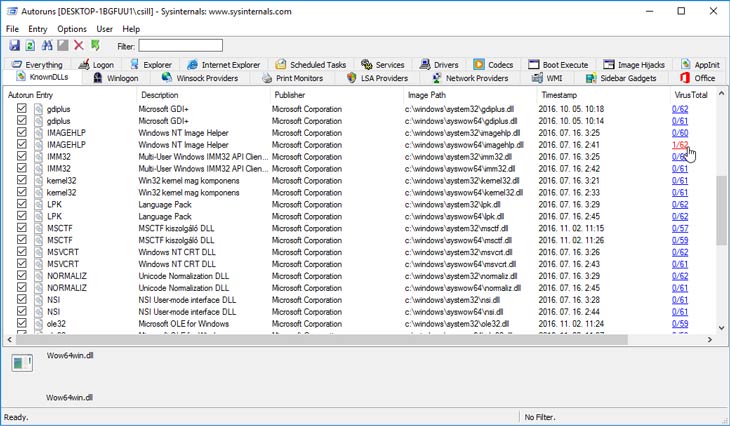Switch to the Winlogon tab
The image size is (730, 426).
coord(115,78)
